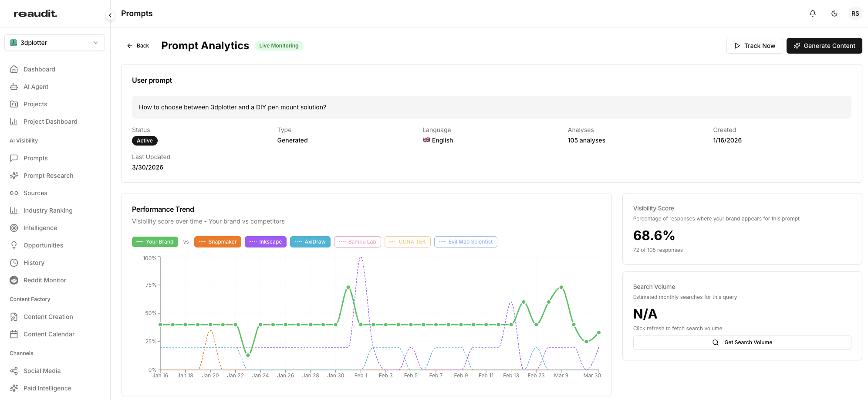The height and width of the screenshot is (400, 868).
Task: Click the play icon in Track Now
Action: 737,46
